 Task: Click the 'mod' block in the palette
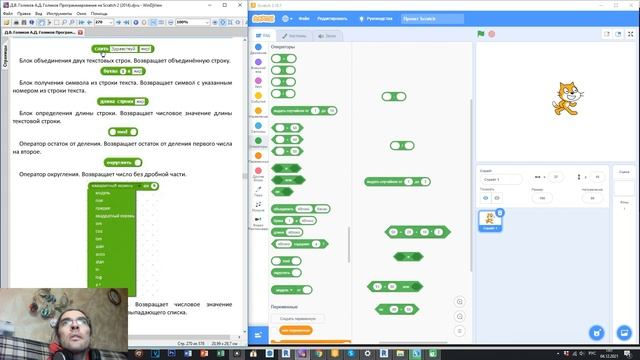point(286,261)
